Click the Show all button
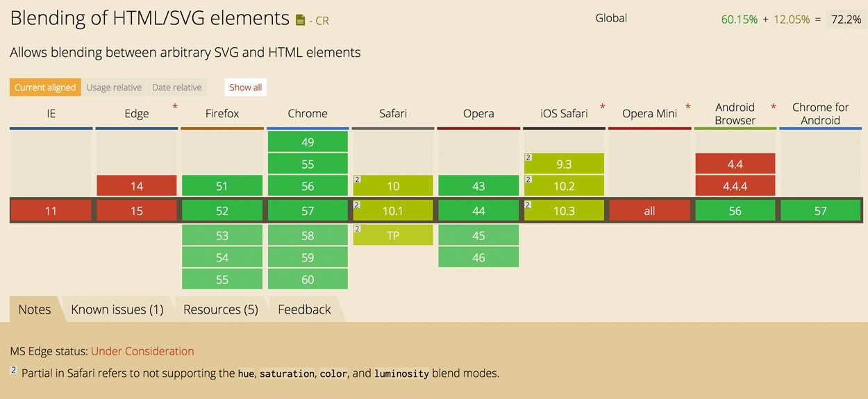 pos(246,87)
